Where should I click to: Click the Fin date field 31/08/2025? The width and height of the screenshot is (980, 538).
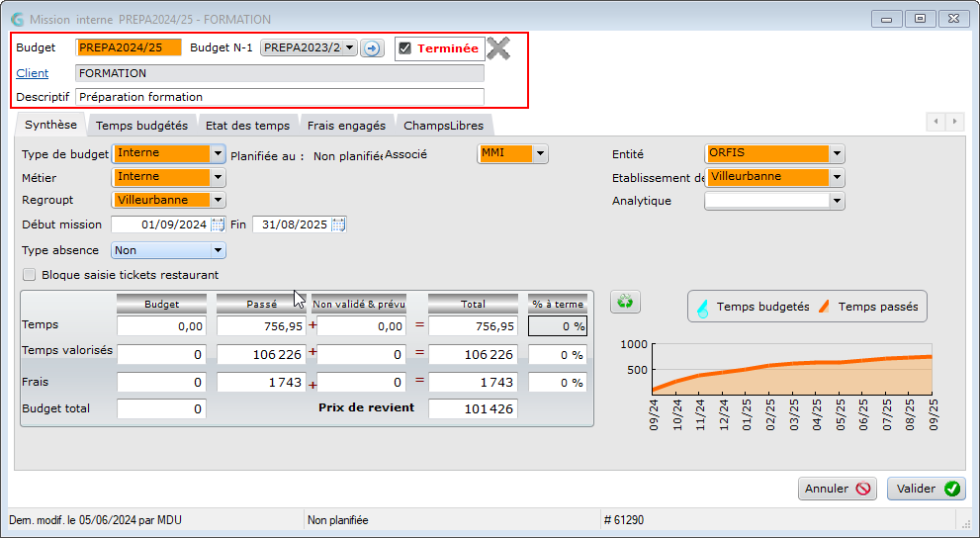tap(293, 224)
